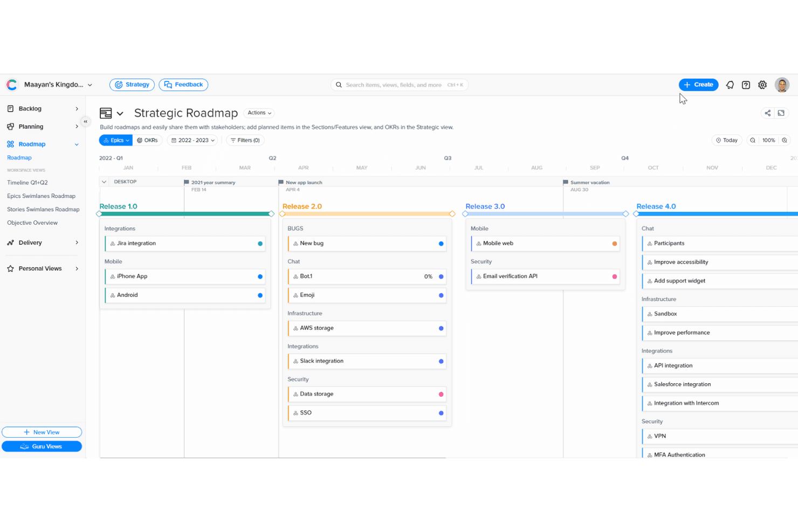The width and height of the screenshot is (798, 532).
Task: Open the notifications bell icon
Action: [x=730, y=85]
